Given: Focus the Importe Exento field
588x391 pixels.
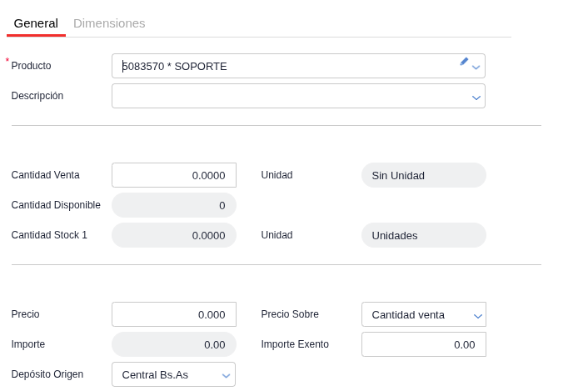Looking at the screenshot, I should click(x=424, y=344).
